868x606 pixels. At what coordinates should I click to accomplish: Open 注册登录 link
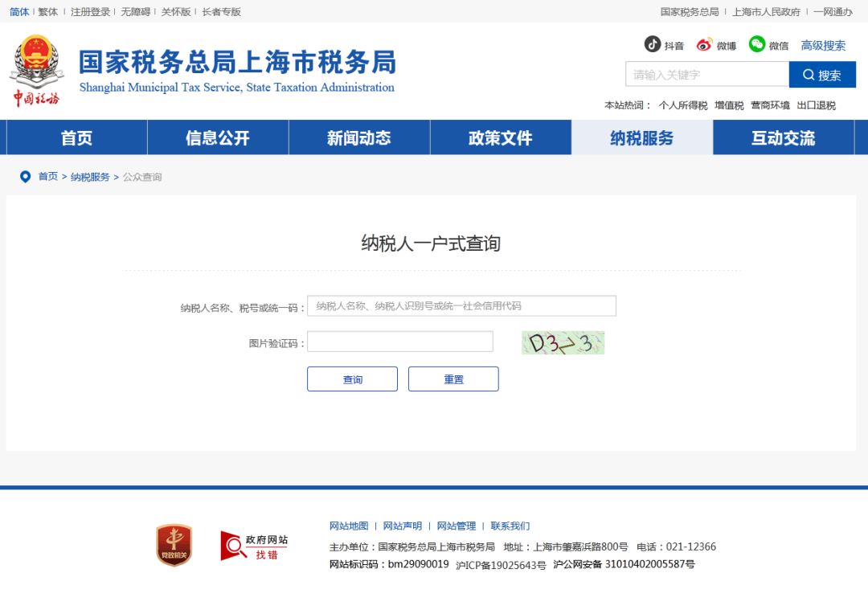point(90,11)
